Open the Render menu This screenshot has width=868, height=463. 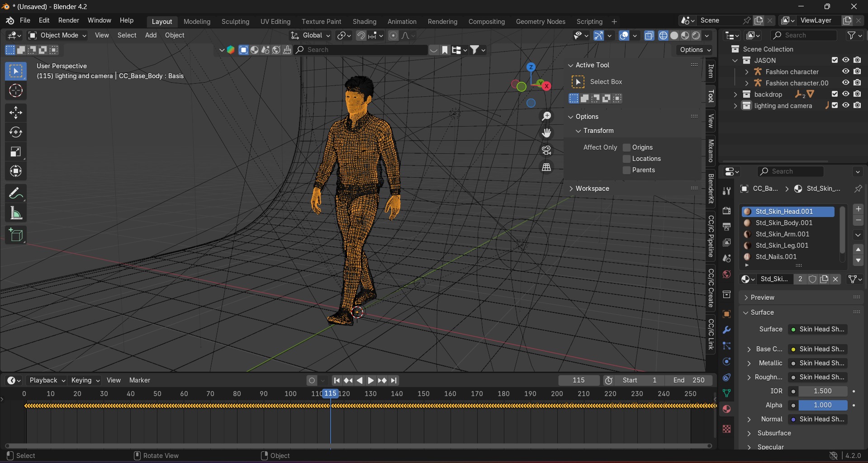(x=69, y=20)
